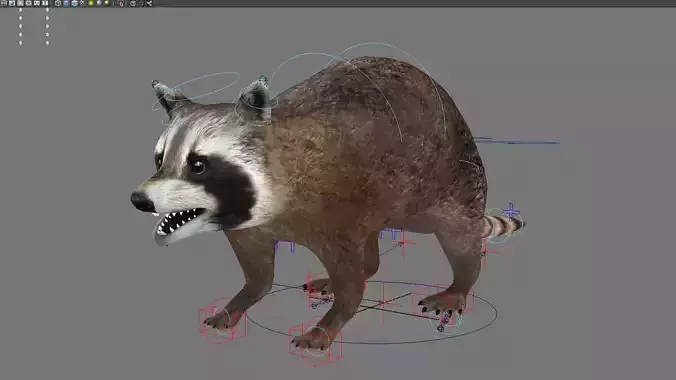Toggle textured display checker icon
The image size is (676, 380).
tap(82, 3)
